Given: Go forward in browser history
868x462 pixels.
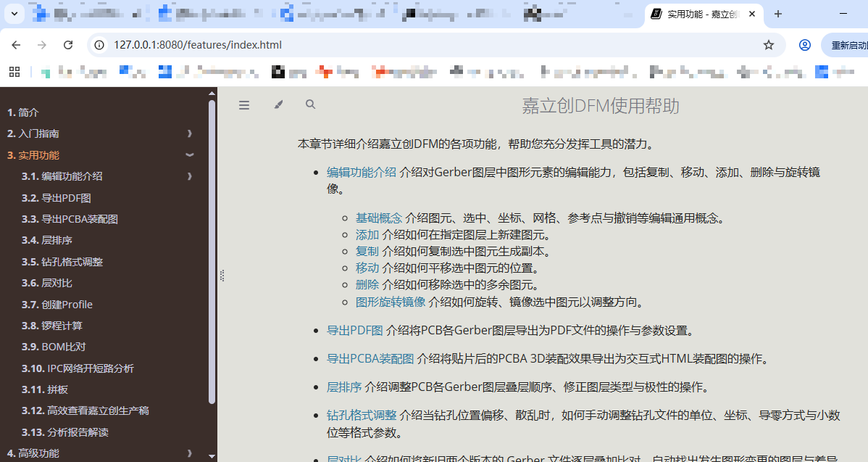Looking at the screenshot, I should pos(42,45).
